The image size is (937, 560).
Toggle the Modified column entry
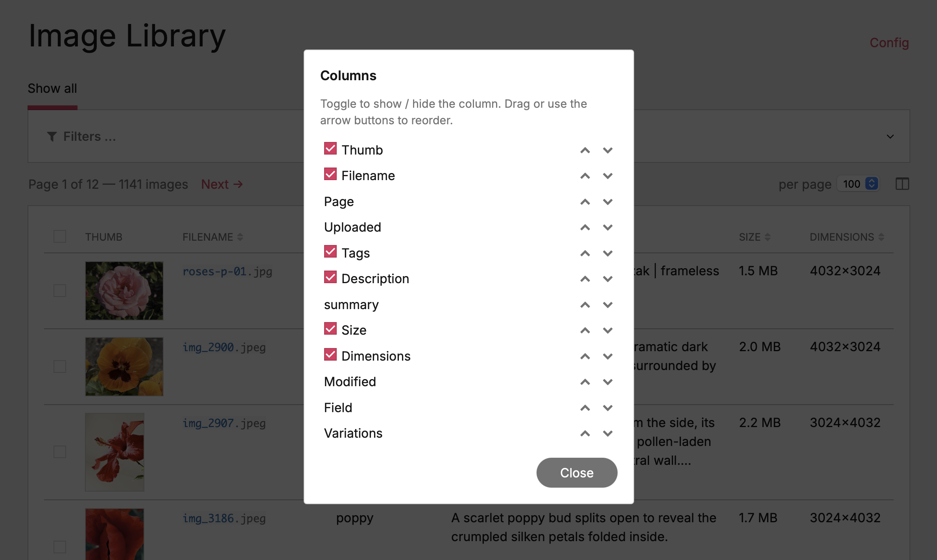[350, 382]
